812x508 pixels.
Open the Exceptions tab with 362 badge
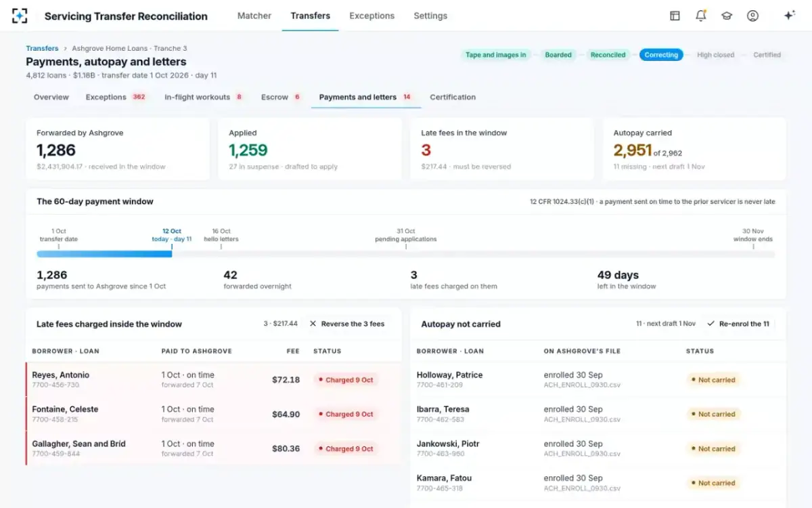coord(116,98)
